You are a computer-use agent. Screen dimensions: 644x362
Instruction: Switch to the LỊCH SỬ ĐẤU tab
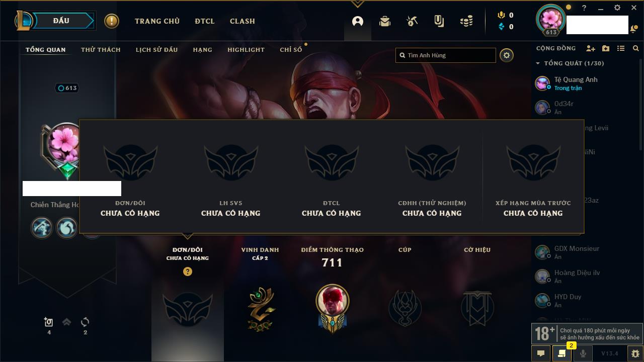[x=157, y=50]
